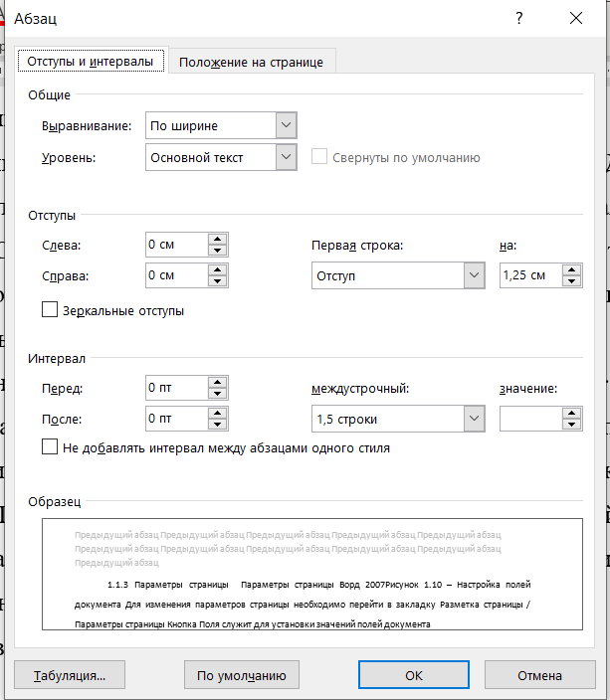Increase the Справа indent value
This screenshot has width=610, height=700.
(x=218, y=269)
